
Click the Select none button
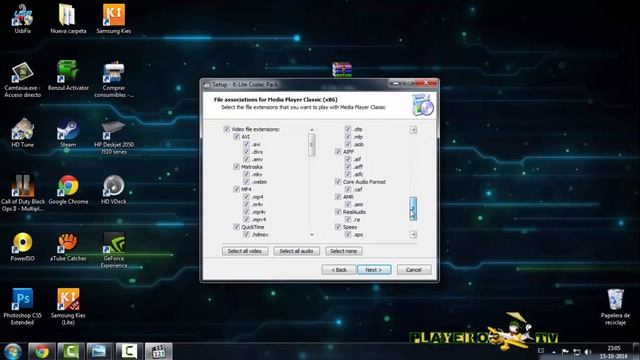tap(344, 251)
